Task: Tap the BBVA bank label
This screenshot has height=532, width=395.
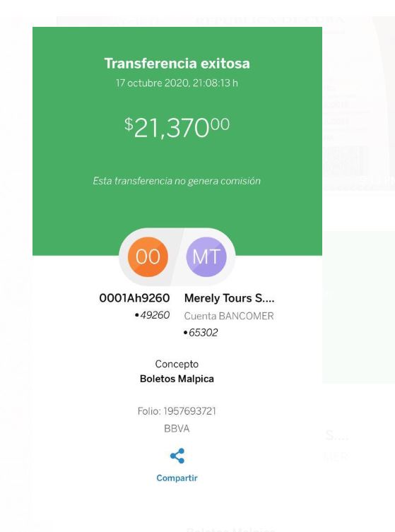Action: (177, 429)
